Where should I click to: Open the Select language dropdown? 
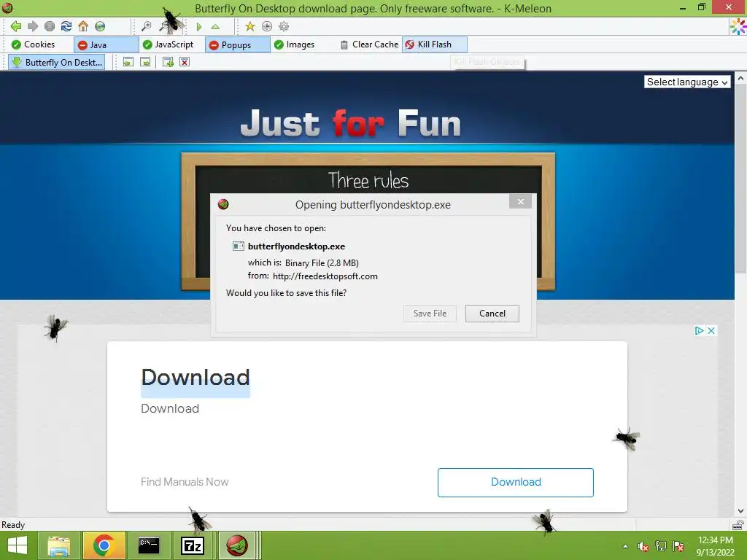[x=687, y=82]
